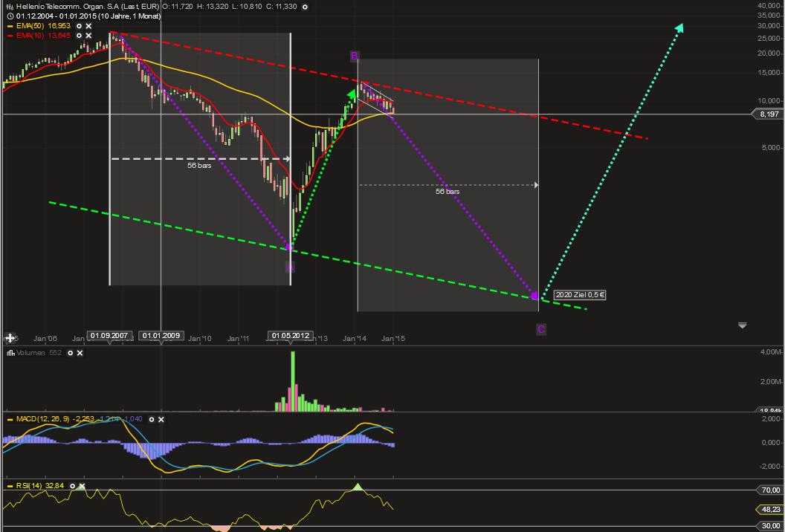Screen dimensions: 785x532
Task: Remove the EMA(50) indicator
Action: coord(88,25)
